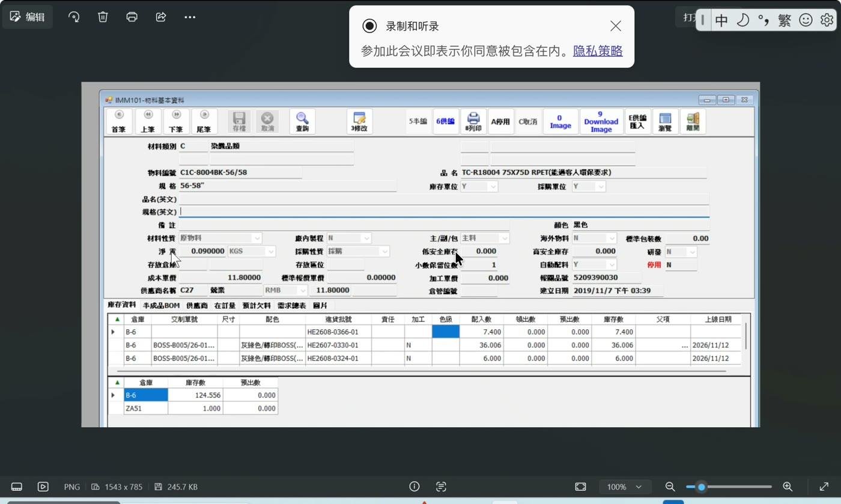Enter full screen with the expand arrows icon
841x504 pixels.
pyautogui.click(x=824, y=487)
